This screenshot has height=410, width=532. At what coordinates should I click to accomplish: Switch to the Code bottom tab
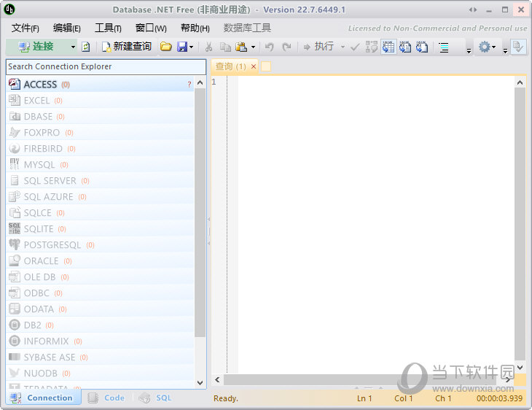pos(106,398)
